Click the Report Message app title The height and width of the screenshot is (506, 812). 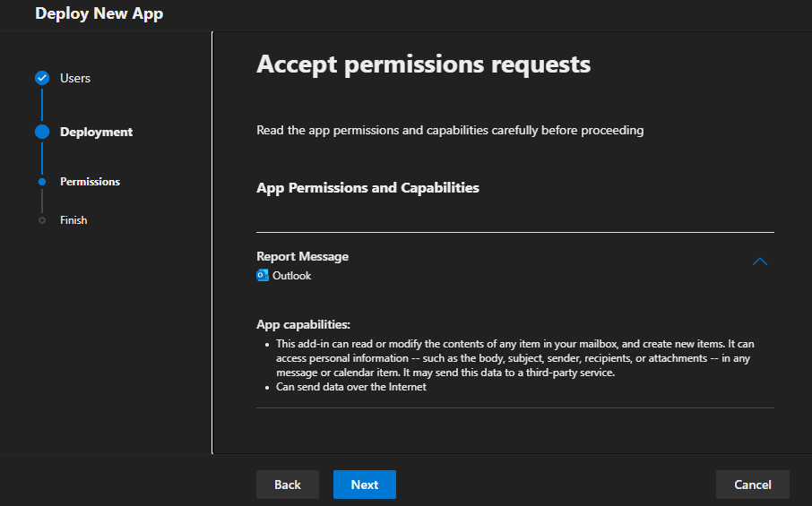(302, 256)
